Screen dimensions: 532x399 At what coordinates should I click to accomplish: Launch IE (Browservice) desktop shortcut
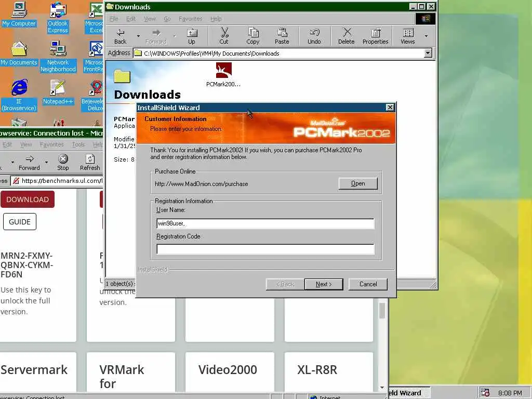[19, 95]
